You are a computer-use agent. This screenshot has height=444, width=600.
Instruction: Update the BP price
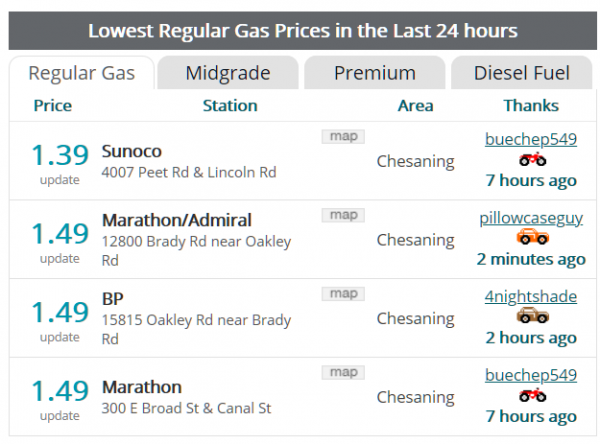(x=59, y=337)
